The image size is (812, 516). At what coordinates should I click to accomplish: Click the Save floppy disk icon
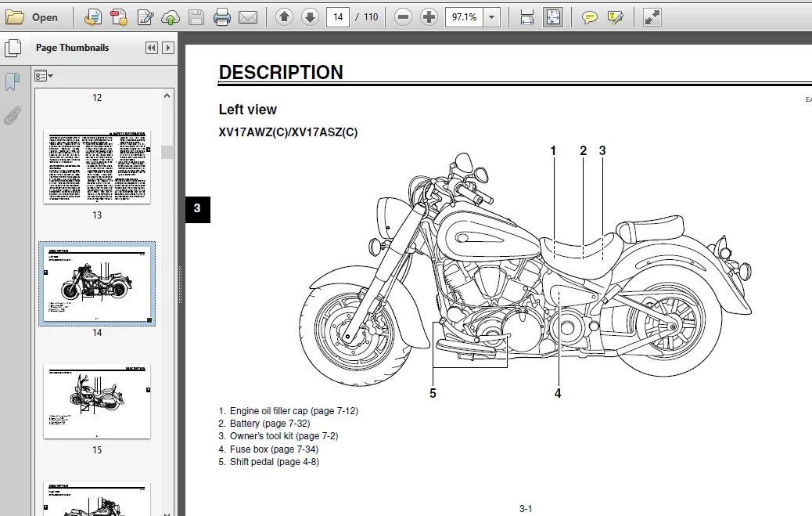point(196,17)
